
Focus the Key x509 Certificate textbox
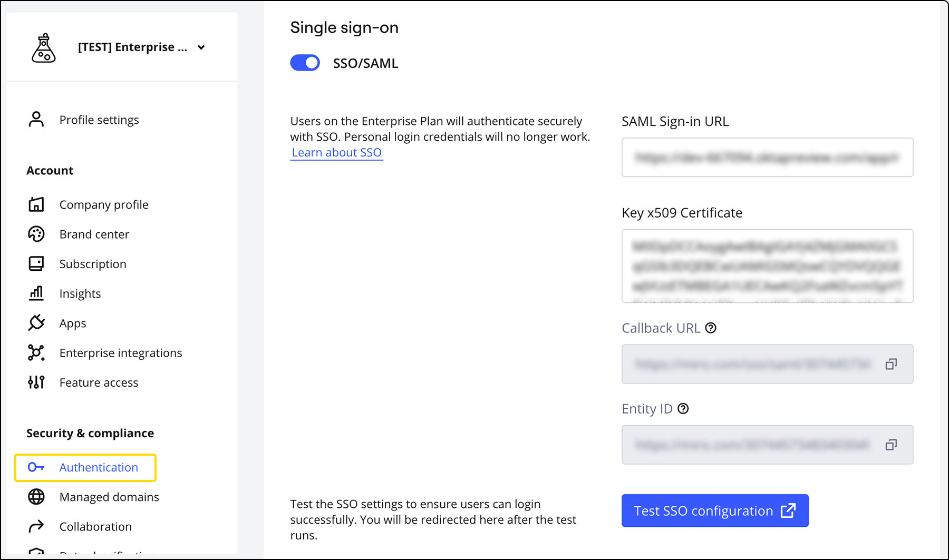coord(767,266)
